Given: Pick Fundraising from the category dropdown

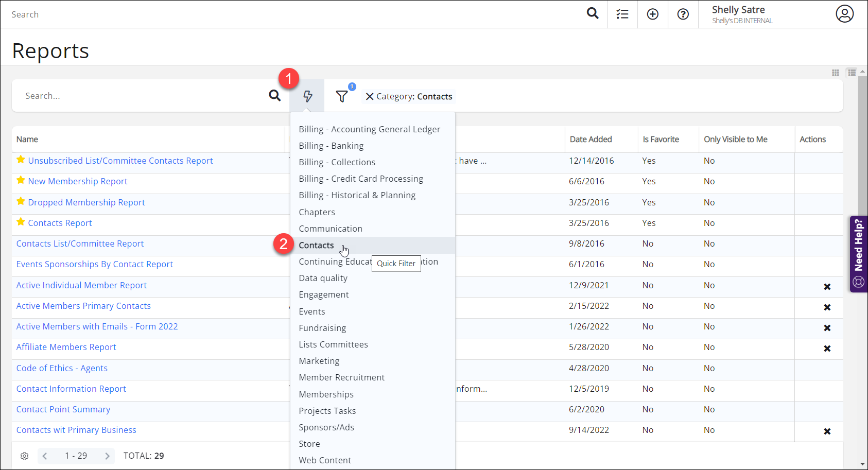Looking at the screenshot, I should (x=322, y=327).
